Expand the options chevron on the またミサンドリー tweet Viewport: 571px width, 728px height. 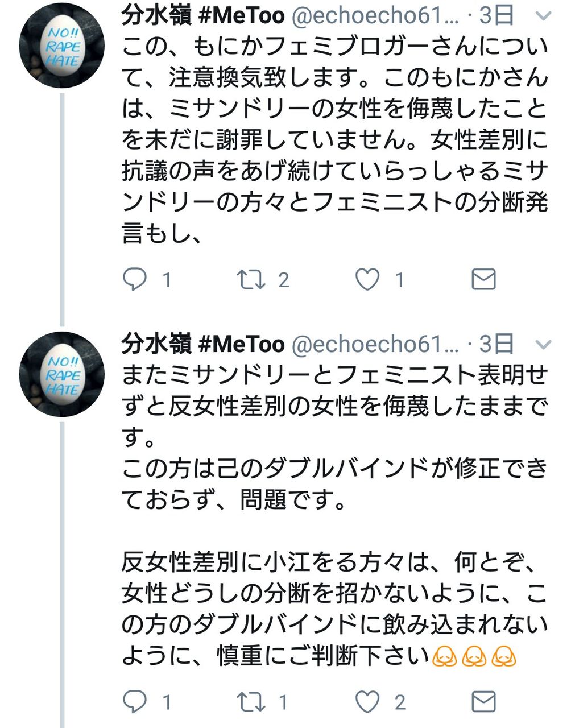pos(544,345)
